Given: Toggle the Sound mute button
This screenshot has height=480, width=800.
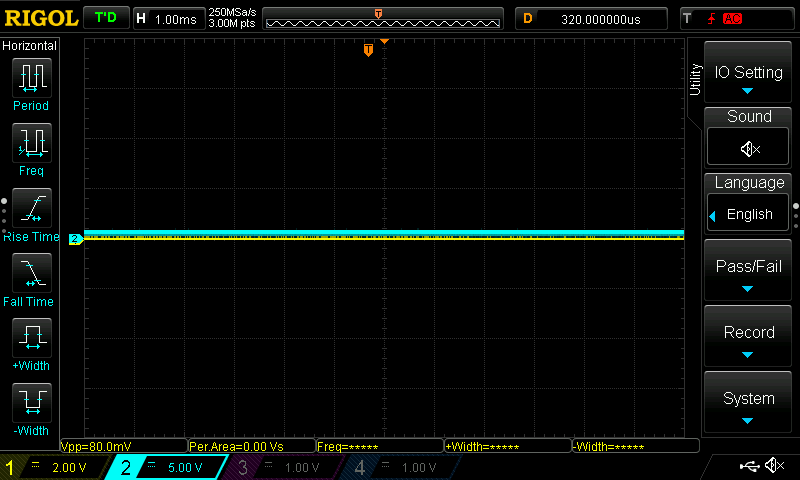Looking at the screenshot, I should pyautogui.click(x=749, y=148).
